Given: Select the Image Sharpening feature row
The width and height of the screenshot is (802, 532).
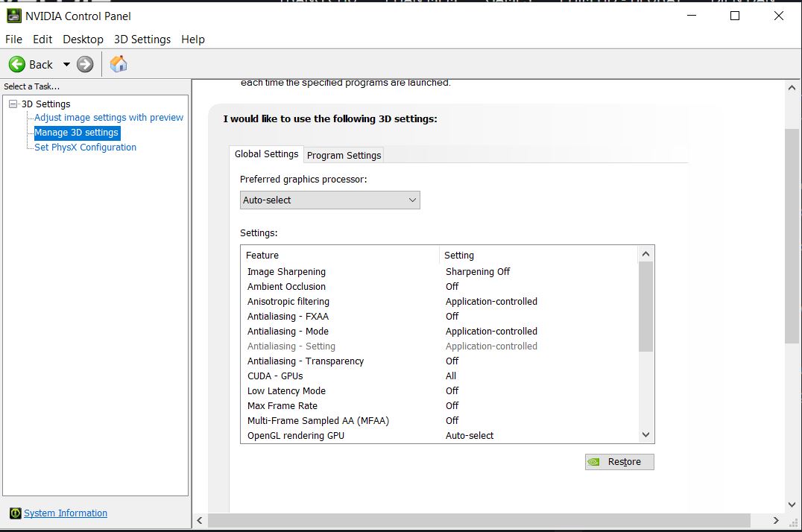Looking at the screenshot, I should 440,272.
